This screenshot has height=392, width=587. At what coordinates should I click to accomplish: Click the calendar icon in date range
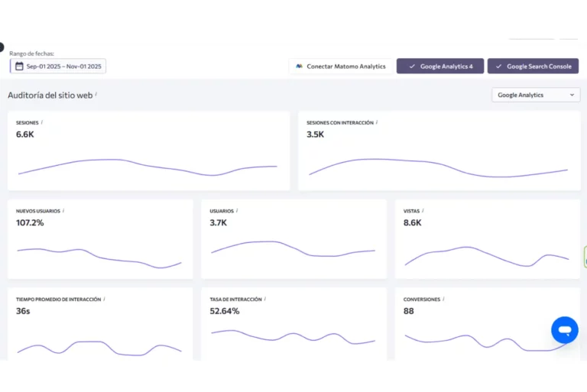pyautogui.click(x=19, y=66)
